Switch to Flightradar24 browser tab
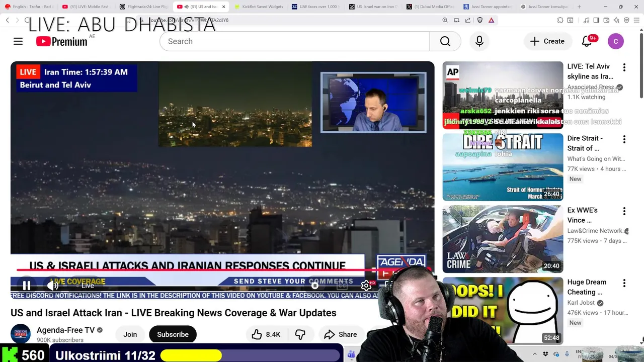644x362 pixels. pos(143,7)
